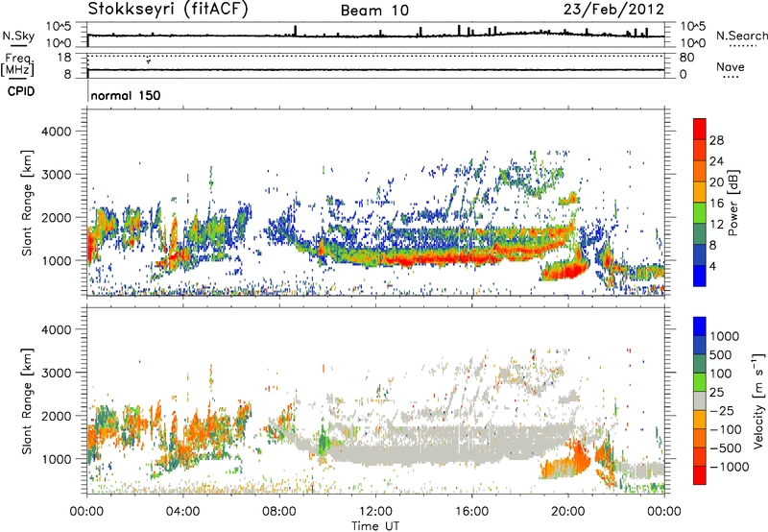This screenshot has height=532, width=768.
Task: Pick the red top segment of power colorbar
Action: point(700,129)
